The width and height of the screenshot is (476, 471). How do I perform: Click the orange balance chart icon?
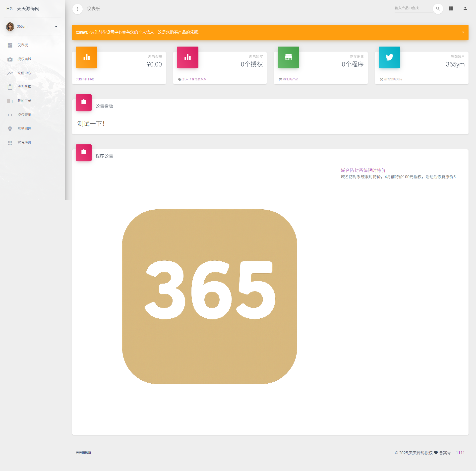(x=87, y=57)
